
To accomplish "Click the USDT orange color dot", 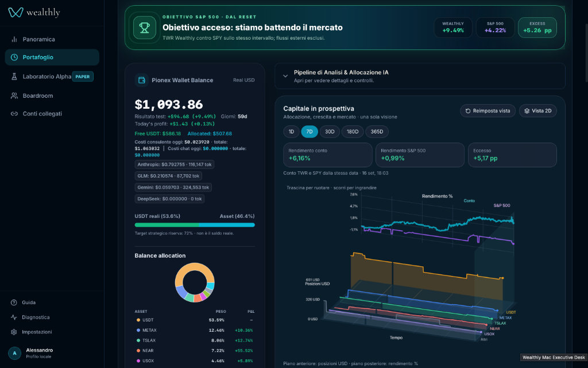I will [138, 320].
